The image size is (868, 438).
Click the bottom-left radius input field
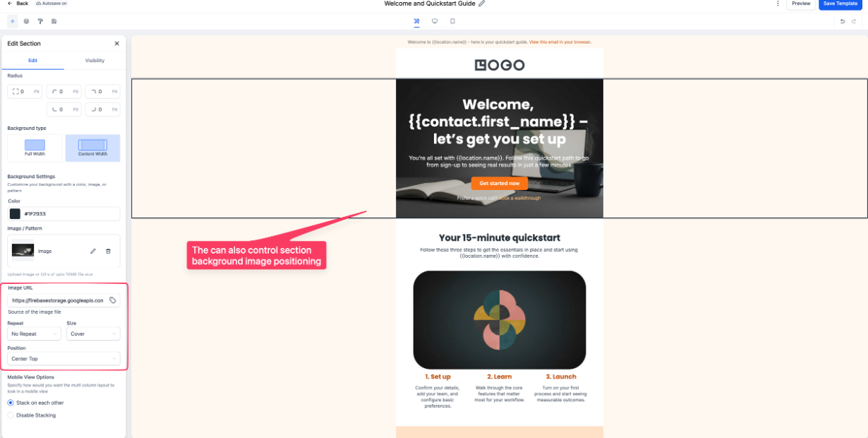click(64, 109)
